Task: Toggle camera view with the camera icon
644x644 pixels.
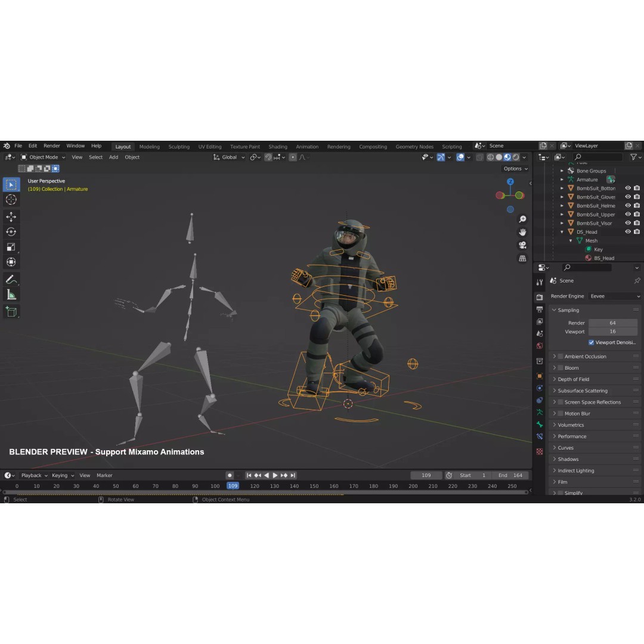Action: coord(522,245)
